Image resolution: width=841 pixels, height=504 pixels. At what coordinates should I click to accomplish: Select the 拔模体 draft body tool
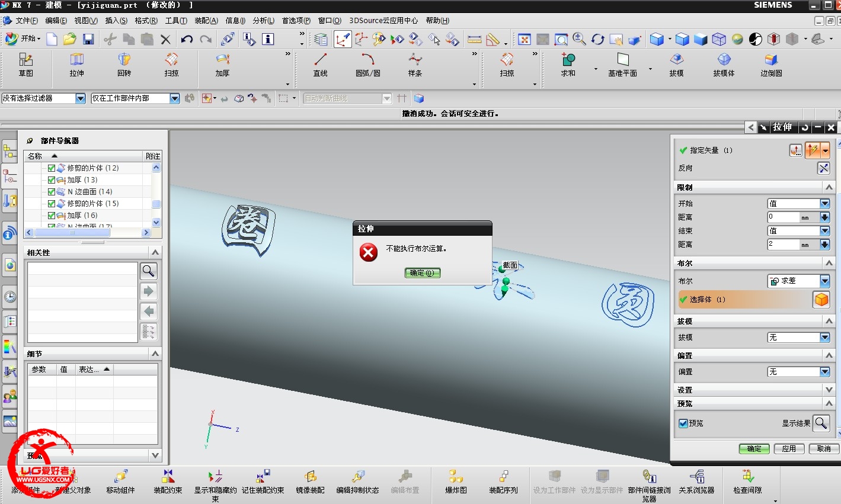724,65
